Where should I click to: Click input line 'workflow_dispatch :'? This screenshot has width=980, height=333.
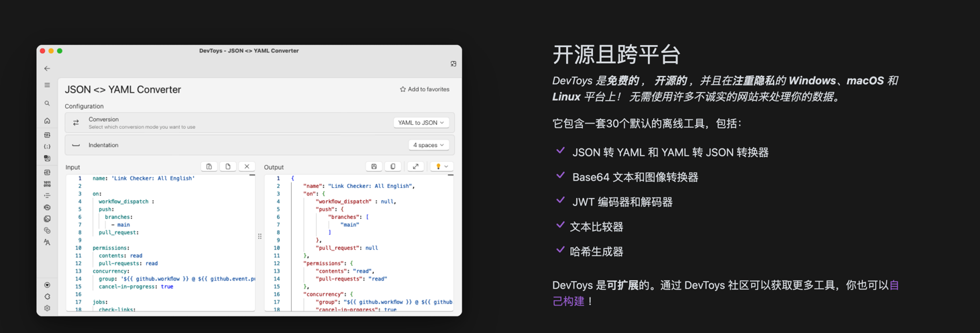click(x=126, y=201)
